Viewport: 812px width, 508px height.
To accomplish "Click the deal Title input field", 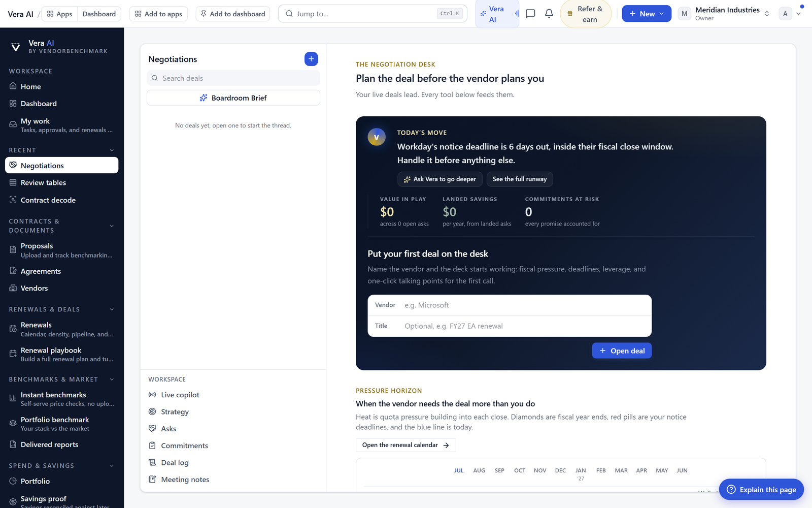I will point(510,326).
